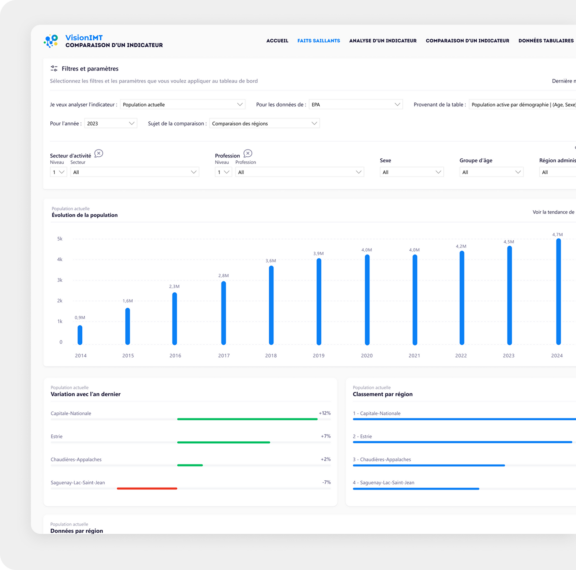
Task: Click the 2017 bar in population chart
Action: [224, 313]
